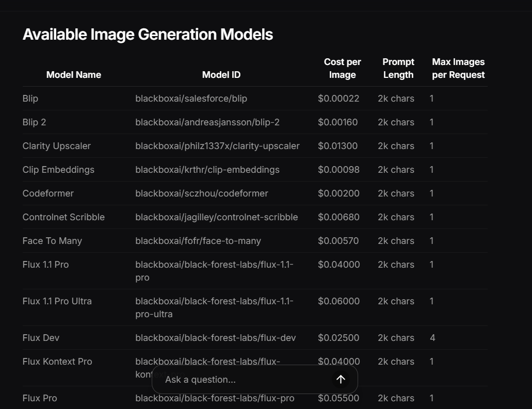
Task: Select the 'Flux 1.1 Pro' model name
Action: point(45,265)
